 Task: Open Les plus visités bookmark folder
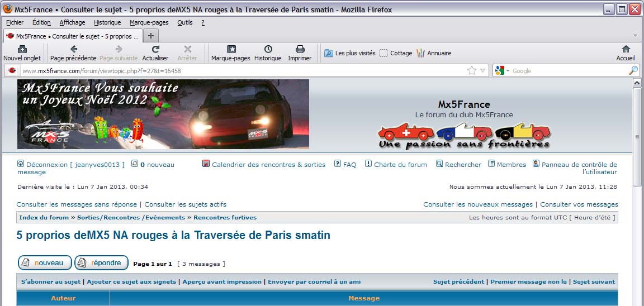[x=350, y=53]
